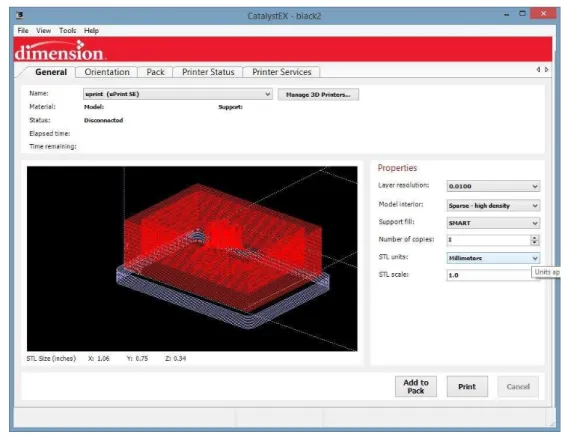Open the Layer resolution dropdown
The width and height of the screenshot is (565, 438).
[493, 186]
